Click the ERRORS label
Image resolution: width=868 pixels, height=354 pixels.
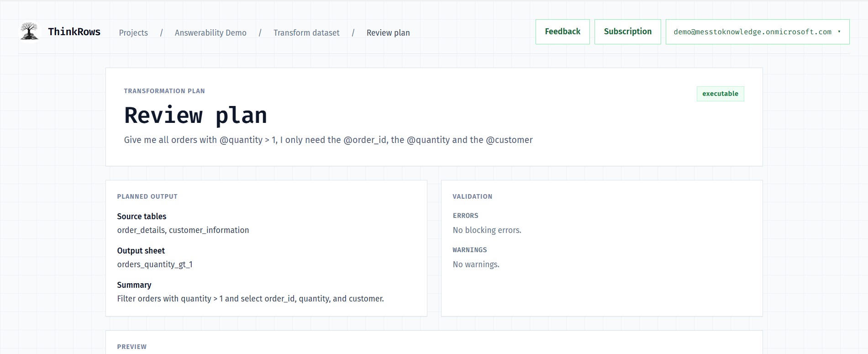(x=465, y=216)
